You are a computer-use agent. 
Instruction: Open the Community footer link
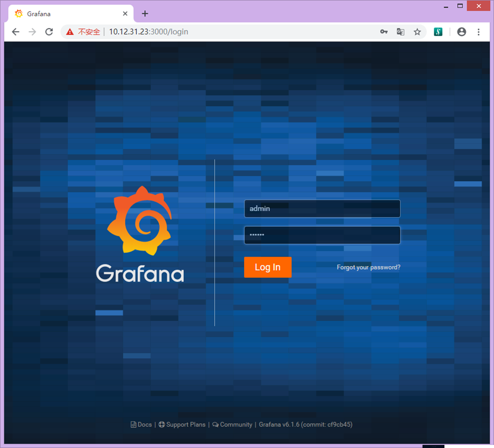tap(232, 424)
